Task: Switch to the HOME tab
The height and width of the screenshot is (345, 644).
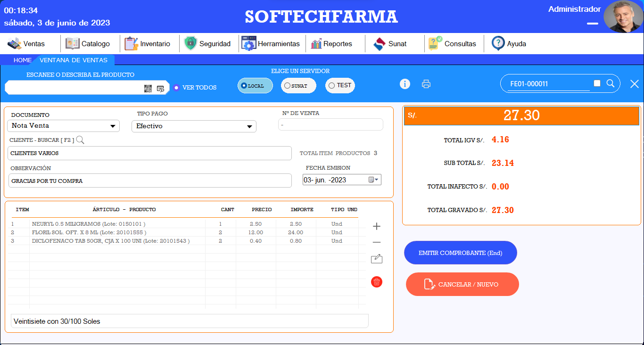Action: (22, 60)
